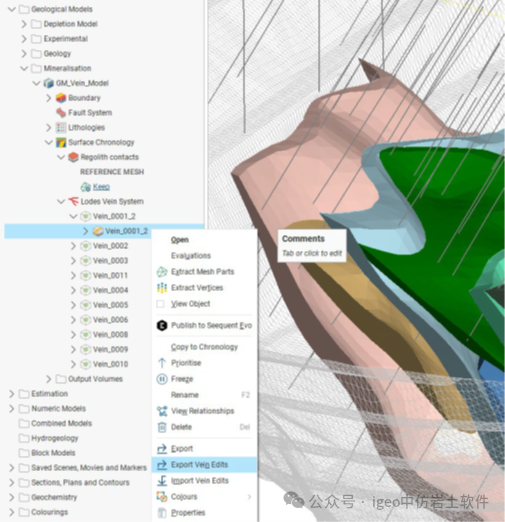Screen dimensions: 505x522
Task: Tick the View Object checkbox
Action: coord(160,304)
